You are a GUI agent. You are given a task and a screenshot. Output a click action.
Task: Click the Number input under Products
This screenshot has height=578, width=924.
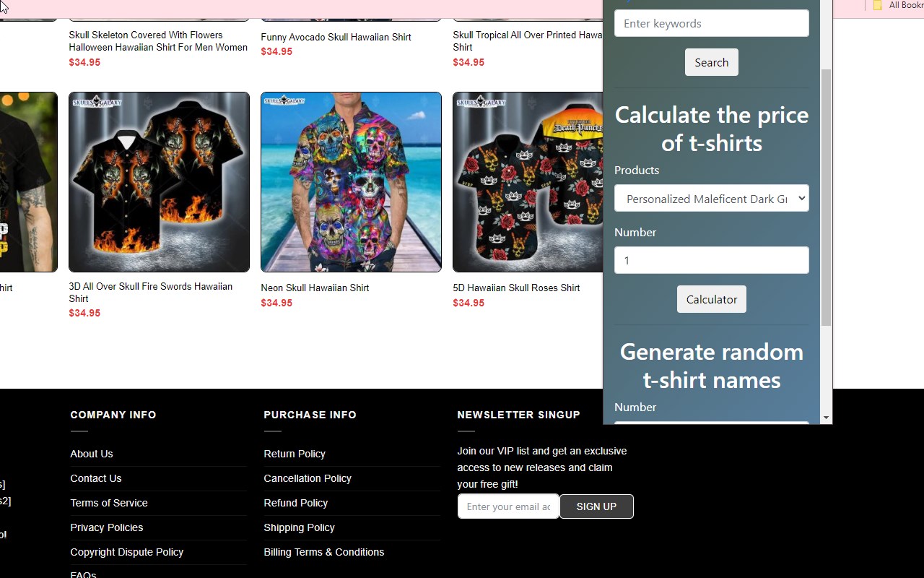[x=711, y=260]
